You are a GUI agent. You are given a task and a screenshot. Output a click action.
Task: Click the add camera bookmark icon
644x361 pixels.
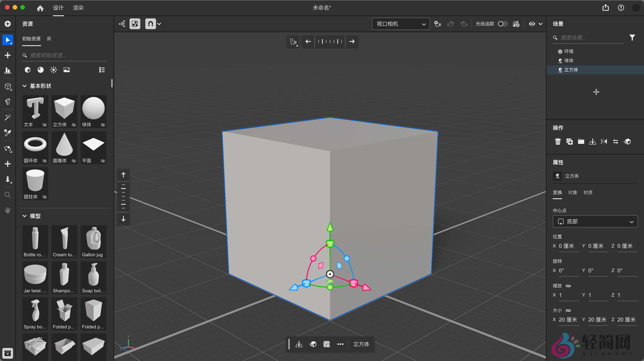(x=437, y=24)
